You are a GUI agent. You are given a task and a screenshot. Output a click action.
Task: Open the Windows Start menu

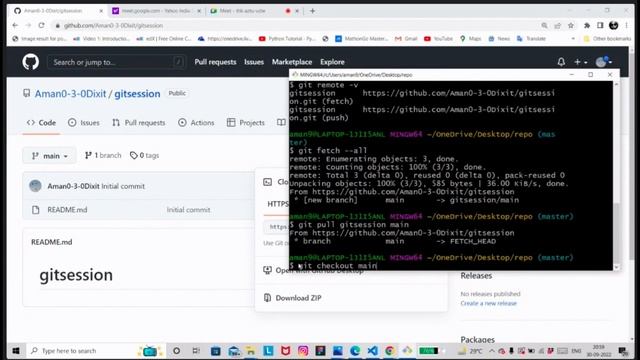pyautogui.click(x=16, y=351)
